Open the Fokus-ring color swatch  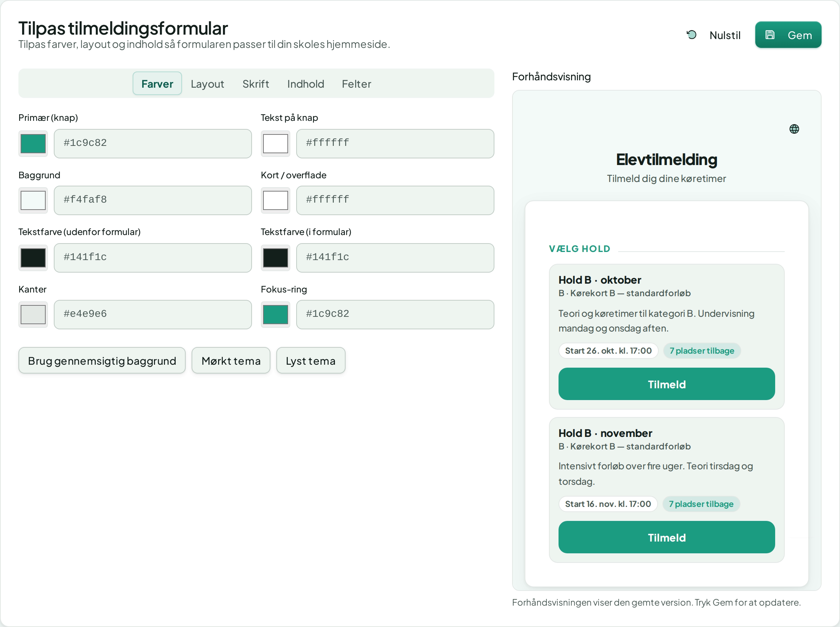point(276,315)
